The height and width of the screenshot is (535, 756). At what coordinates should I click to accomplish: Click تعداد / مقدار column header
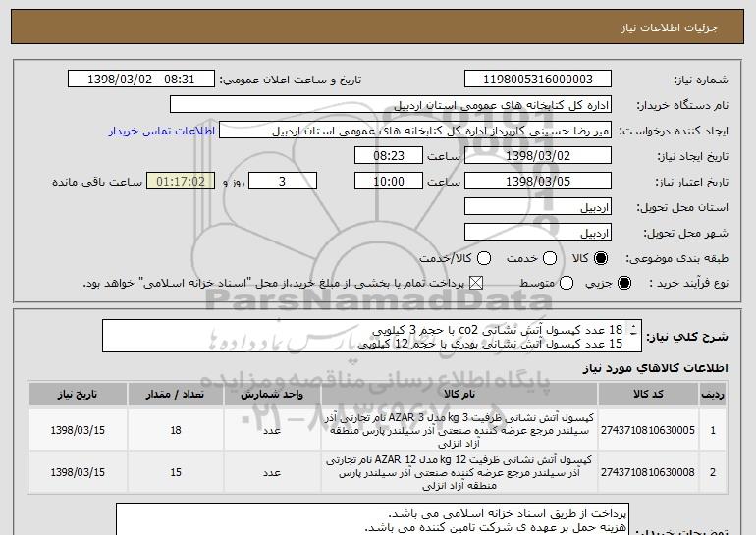point(176,395)
